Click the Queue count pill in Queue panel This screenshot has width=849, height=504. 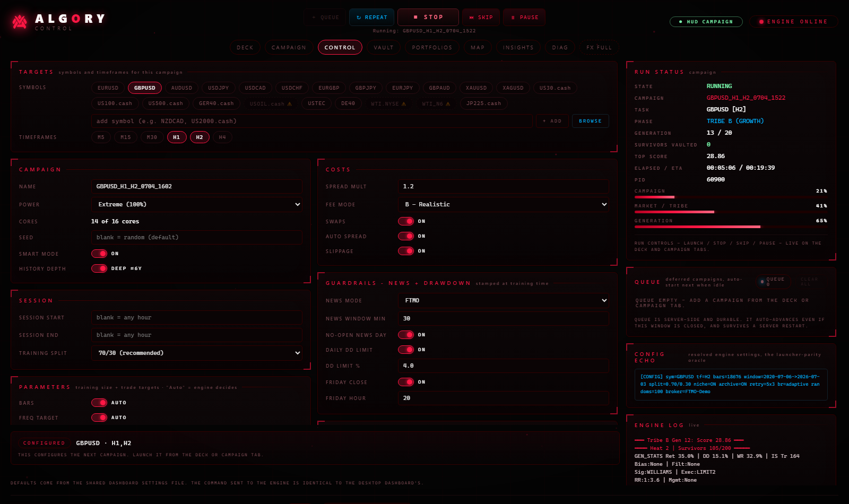(x=774, y=282)
